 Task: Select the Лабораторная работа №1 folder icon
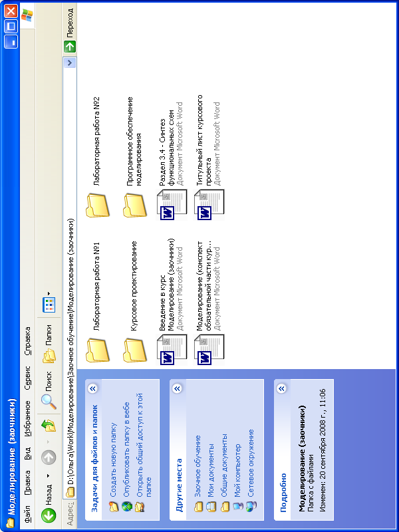tap(98, 350)
